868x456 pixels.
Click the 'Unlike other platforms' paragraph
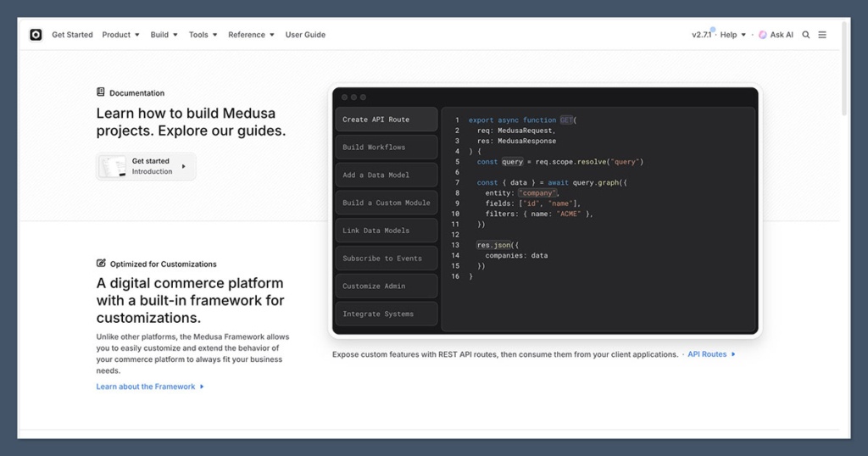(192, 353)
